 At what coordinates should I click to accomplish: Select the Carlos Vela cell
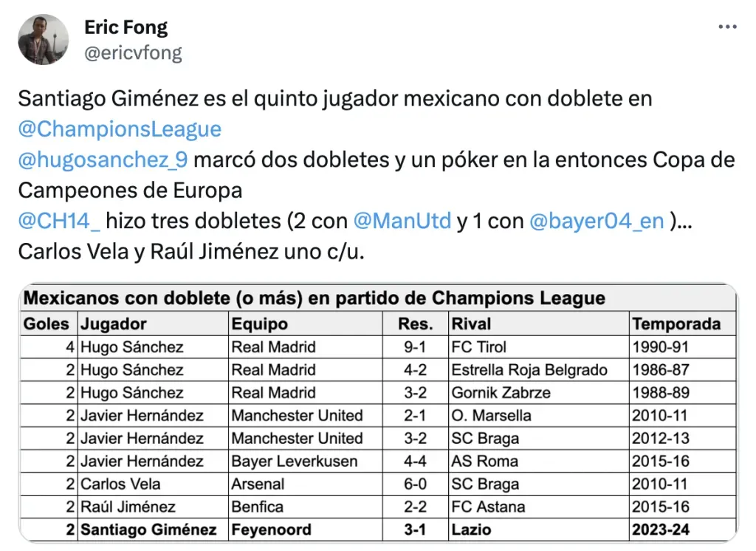(120, 484)
